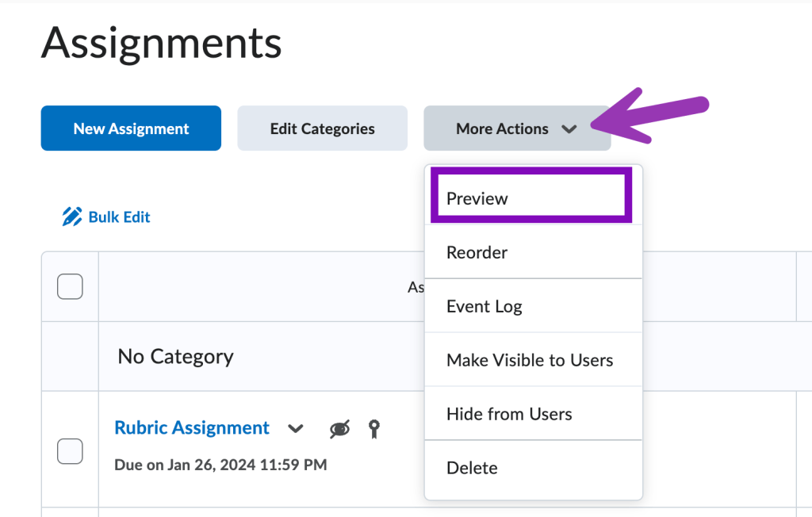
Task: Collapse the More Actions dropdown
Action: (x=517, y=128)
